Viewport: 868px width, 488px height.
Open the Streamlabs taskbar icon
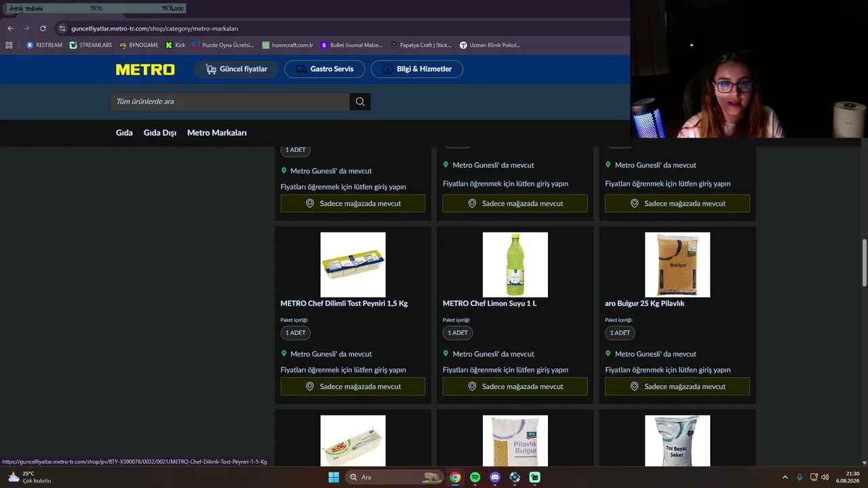(535, 477)
